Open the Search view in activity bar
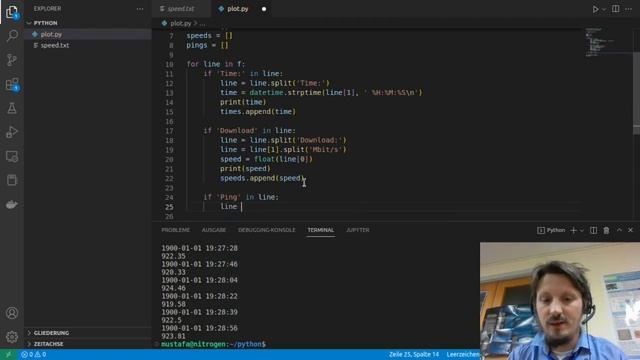This screenshot has width=640, height=360. click(x=12, y=36)
